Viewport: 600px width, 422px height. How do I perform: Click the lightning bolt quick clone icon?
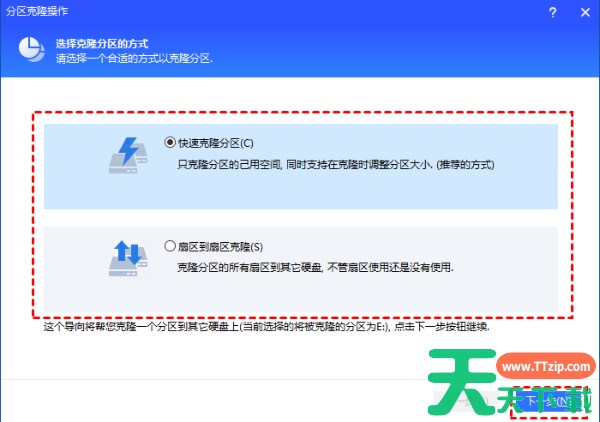click(128, 155)
